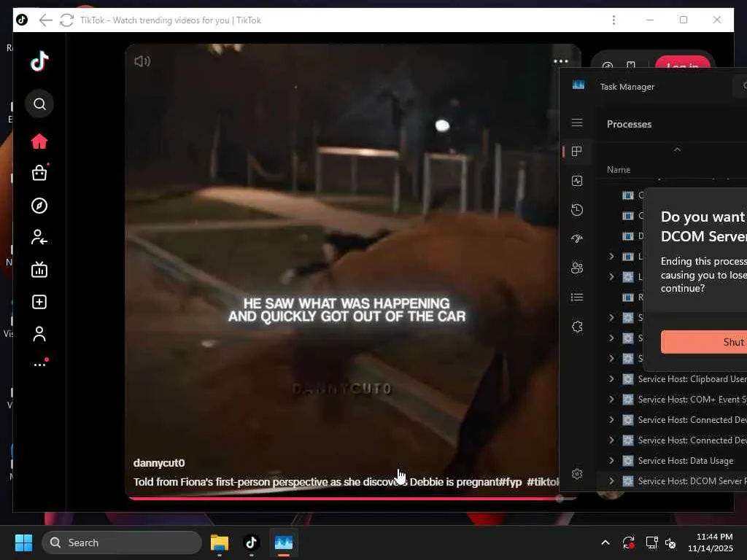
Task: Open File Explorer from taskbar
Action: click(220, 542)
